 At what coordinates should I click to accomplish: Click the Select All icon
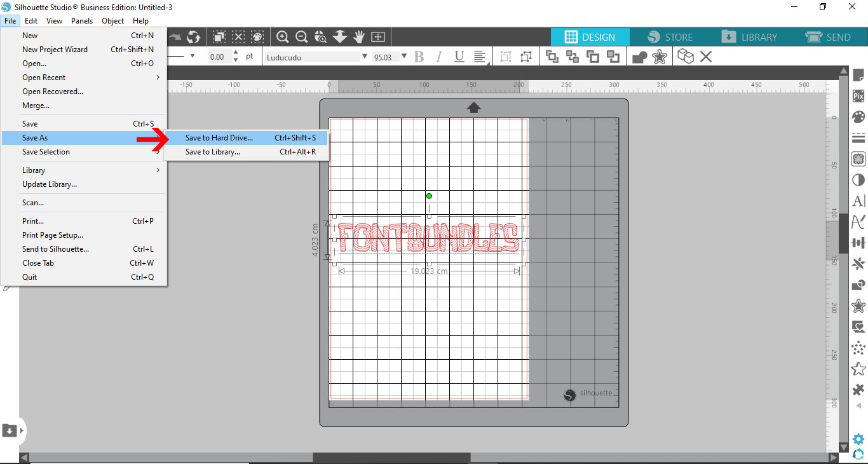(x=219, y=37)
